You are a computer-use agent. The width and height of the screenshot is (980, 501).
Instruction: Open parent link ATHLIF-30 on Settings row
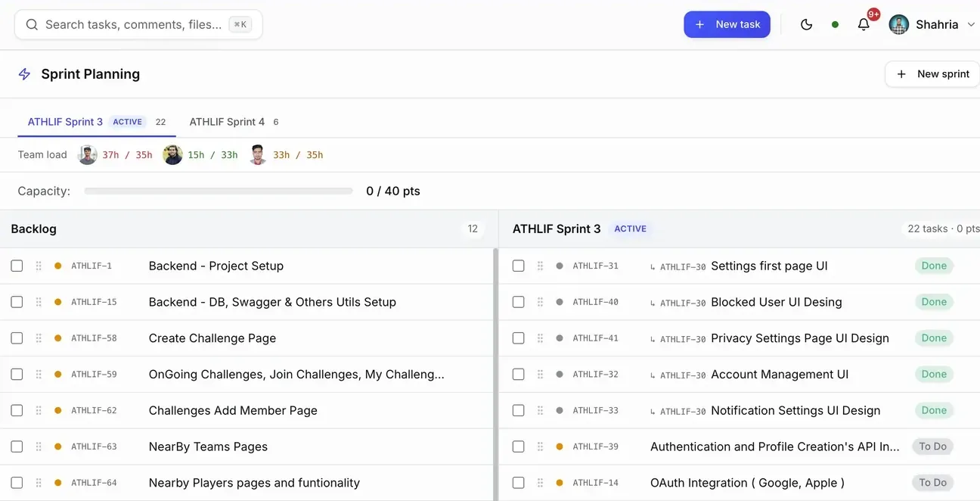(683, 266)
